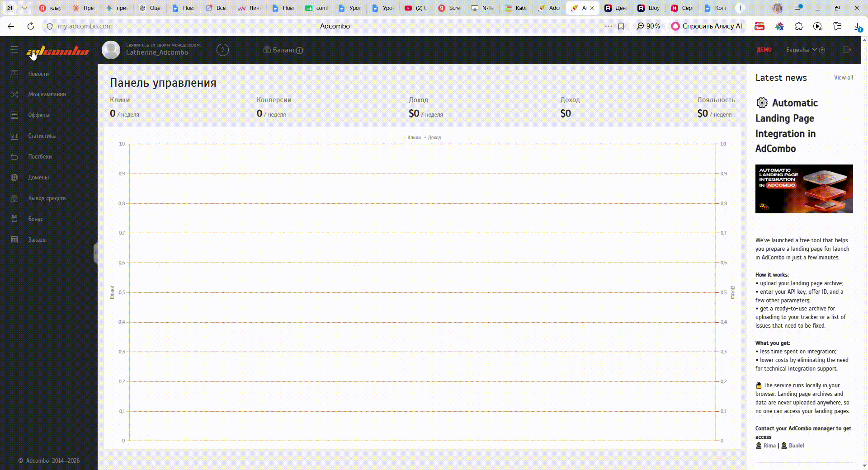
Task: Expand the Evgesha user dropdown
Action: point(801,50)
